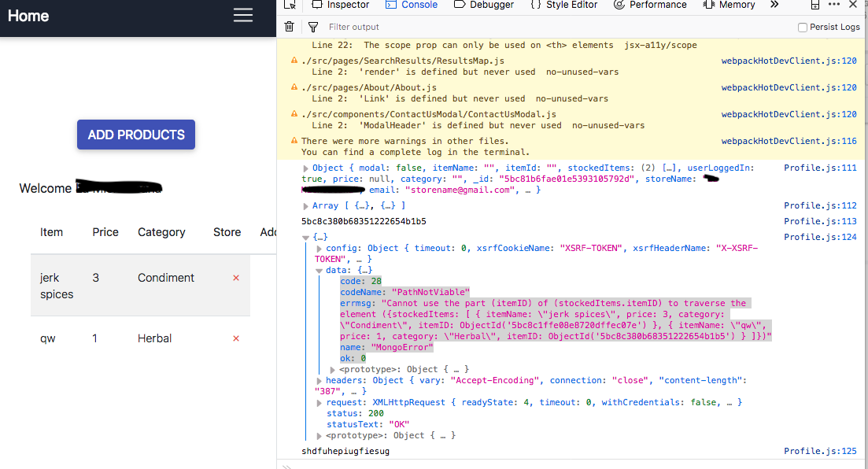Toggle responsive design mode icon
868x469 pixels.
point(814,5)
